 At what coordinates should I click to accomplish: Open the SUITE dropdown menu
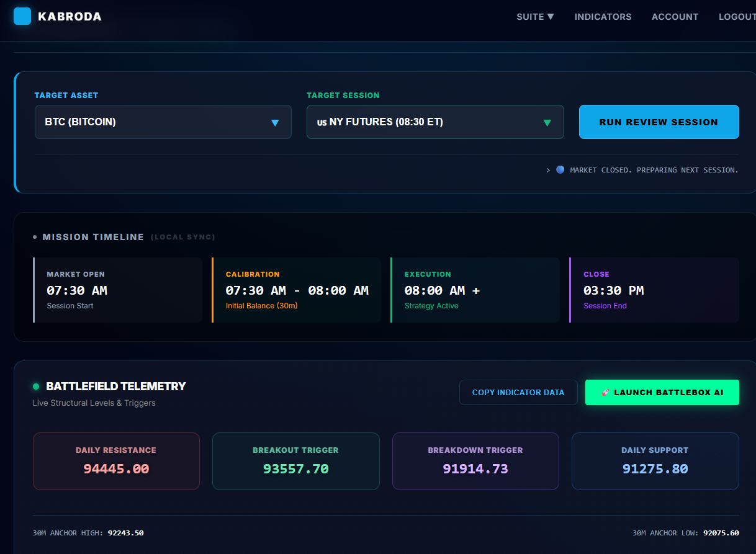534,17
